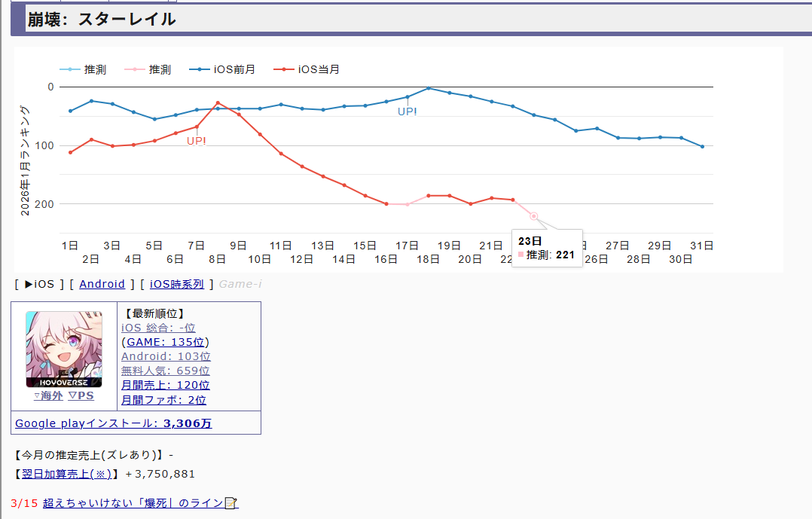
Task: Click the blue peak data point at 18日
Action: point(429,88)
